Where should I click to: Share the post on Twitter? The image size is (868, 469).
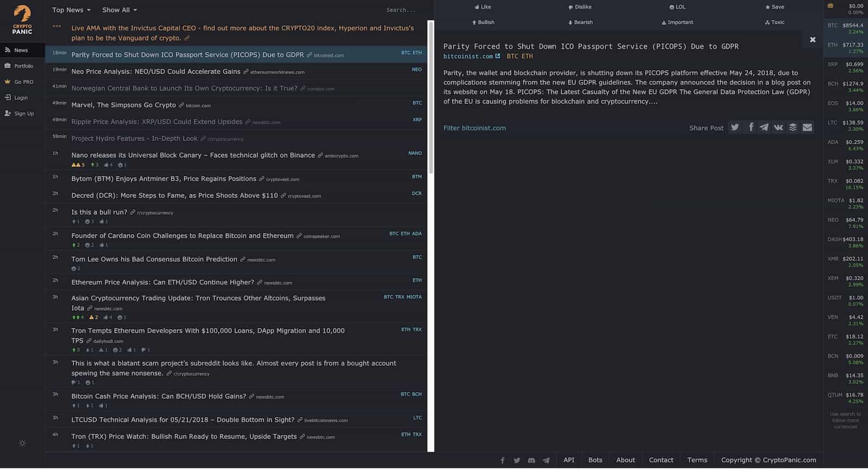coord(735,127)
